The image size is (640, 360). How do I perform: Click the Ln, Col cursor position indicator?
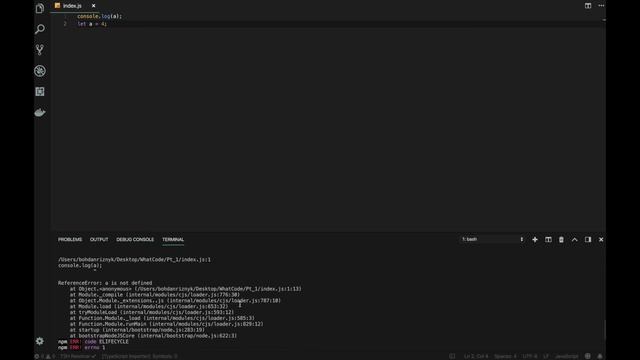(x=476, y=356)
